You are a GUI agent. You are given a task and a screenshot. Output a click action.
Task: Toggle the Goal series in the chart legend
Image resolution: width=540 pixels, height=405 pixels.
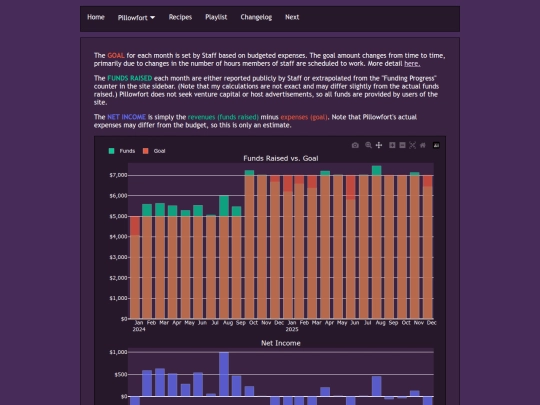[154, 151]
